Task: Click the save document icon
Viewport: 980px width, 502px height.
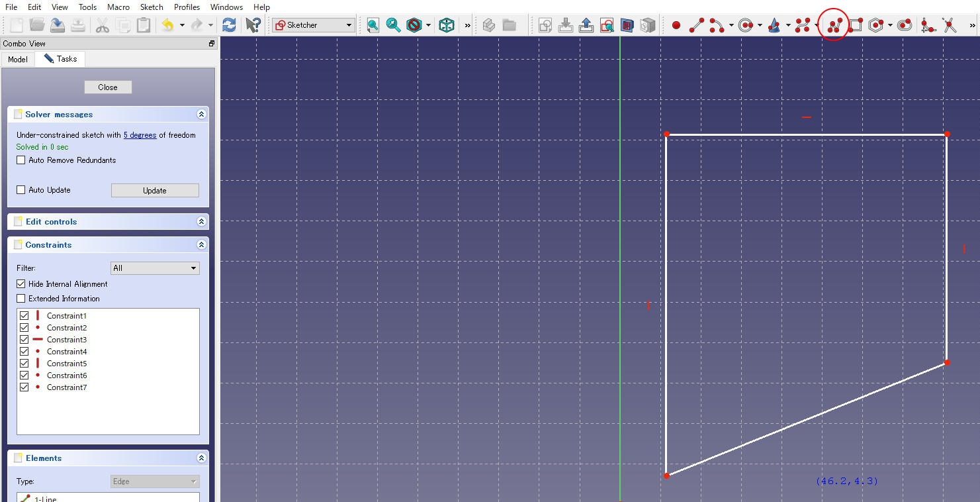Action: [x=58, y=25]
